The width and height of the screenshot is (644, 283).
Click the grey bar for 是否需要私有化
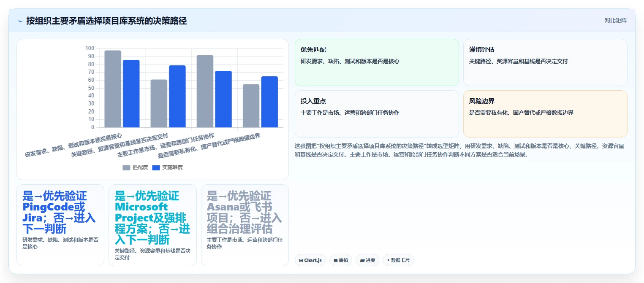pyautogui.click(x=251, y=106)
